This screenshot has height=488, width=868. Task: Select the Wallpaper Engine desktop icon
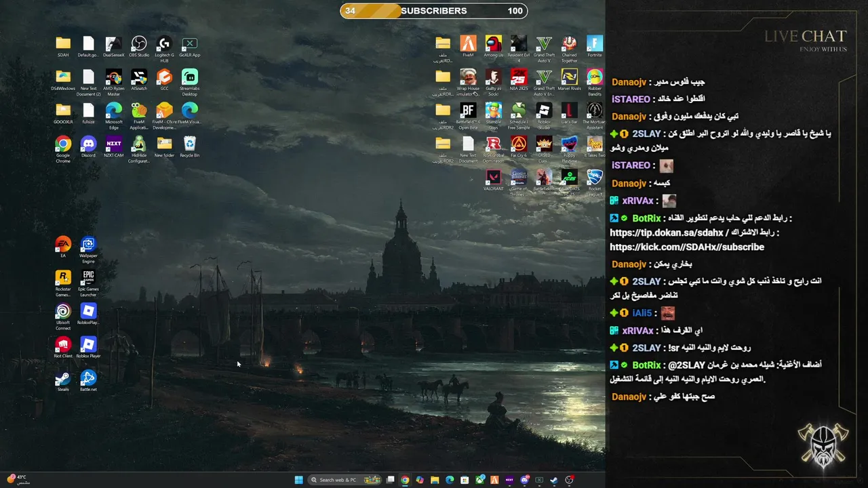[88, 249]
